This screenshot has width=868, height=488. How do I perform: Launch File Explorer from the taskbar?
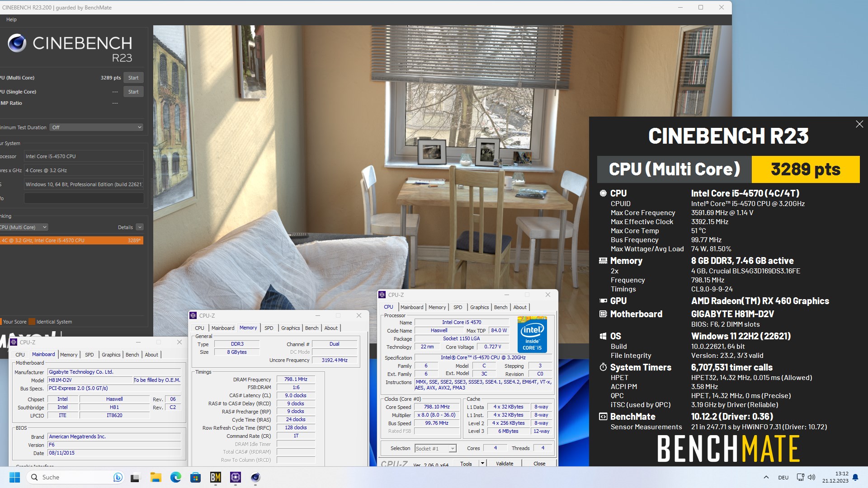click(x=156, y=477)
